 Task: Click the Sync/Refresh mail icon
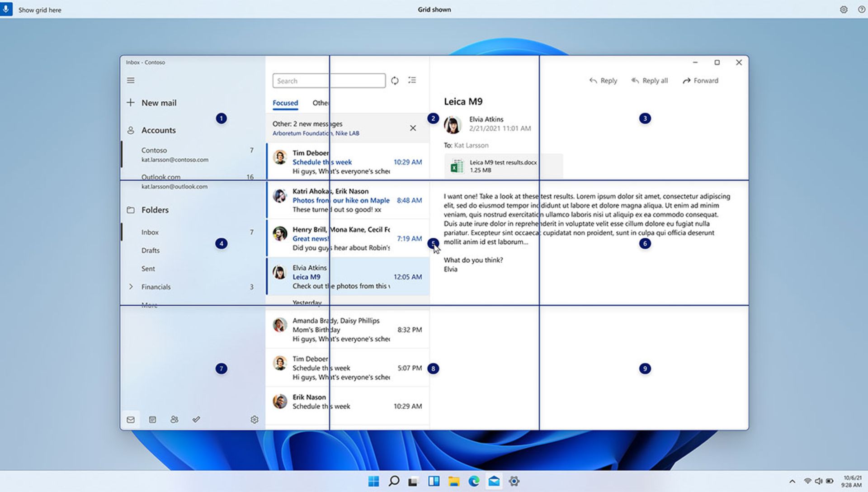(x=394, y=80)
